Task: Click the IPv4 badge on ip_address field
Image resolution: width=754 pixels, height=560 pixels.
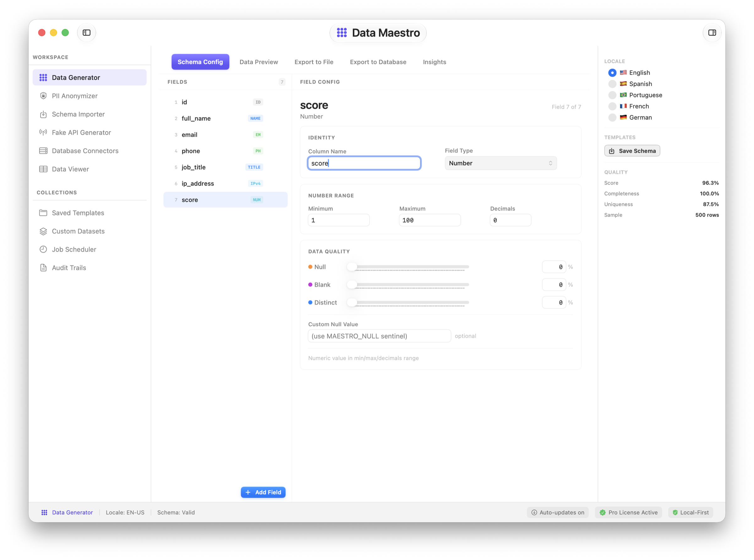Action: (255, 183)
